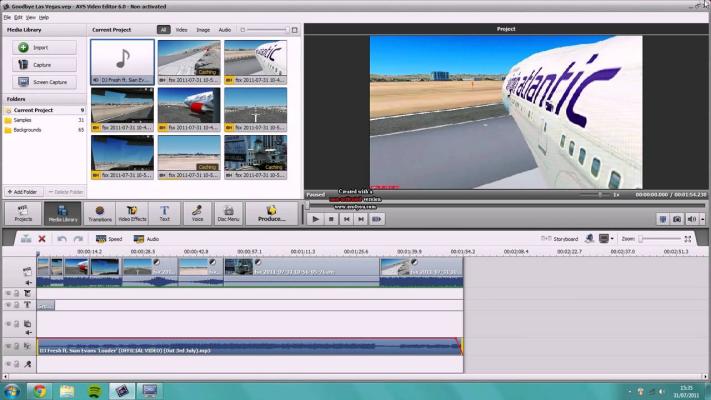The image size is (711, 400).
Task: Open the Transitions section
Action: (x=100, y=213)
